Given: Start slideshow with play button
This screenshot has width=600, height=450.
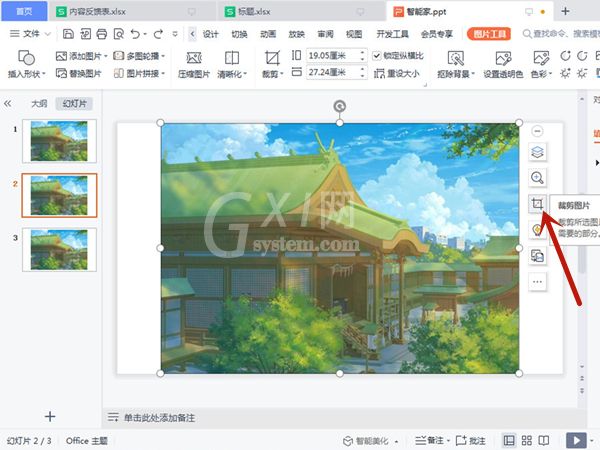Looking at the screenshot, I should (576, 440).
